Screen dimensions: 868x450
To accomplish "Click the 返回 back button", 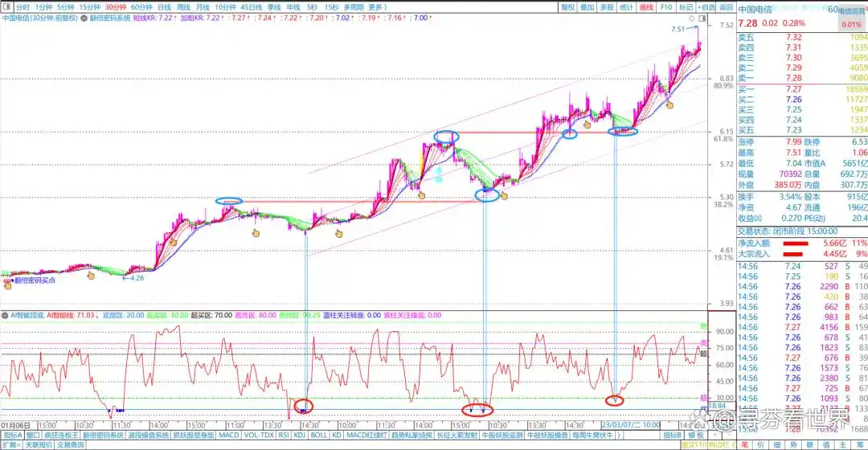I will tap(725, 6).
